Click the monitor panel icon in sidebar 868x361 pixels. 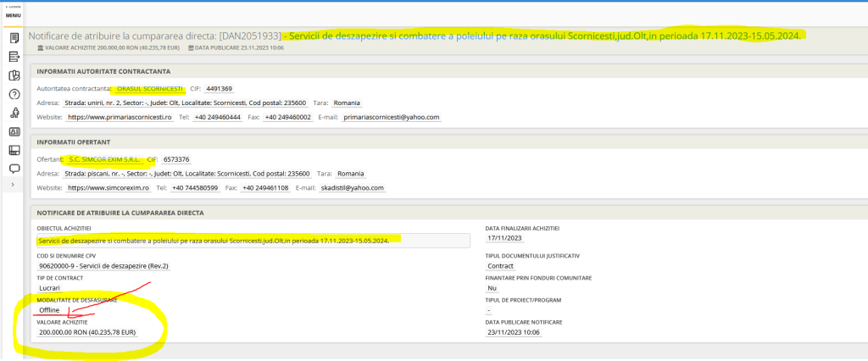pyautogui.click(x=14, y=150)
